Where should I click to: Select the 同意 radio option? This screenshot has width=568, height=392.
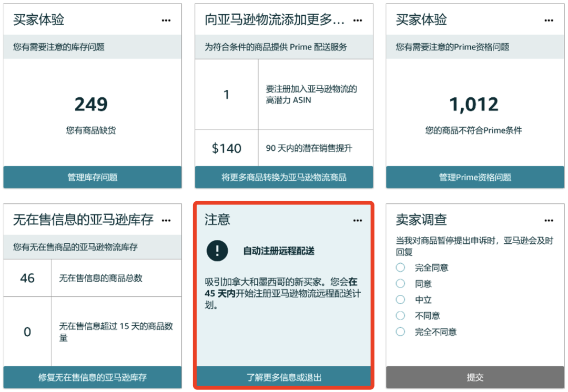[x=401, y=284]
